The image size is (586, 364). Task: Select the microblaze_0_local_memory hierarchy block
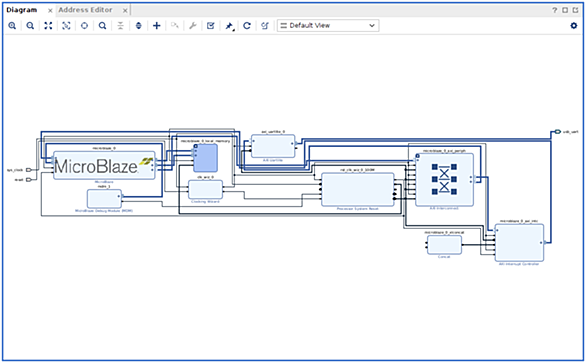click(205, 158)
